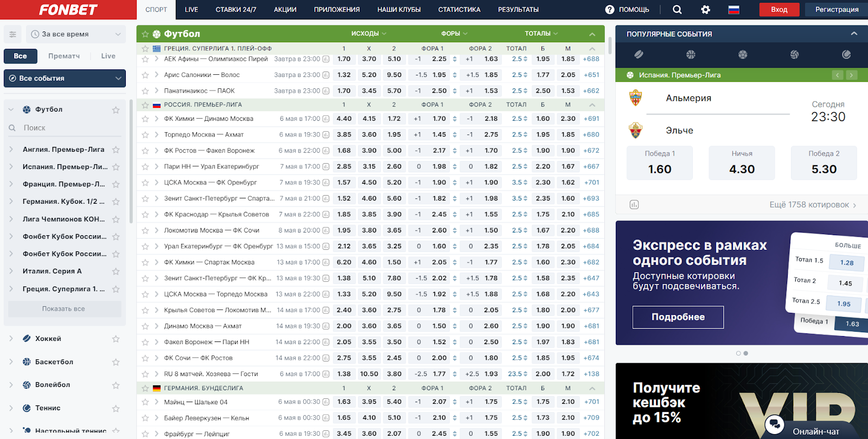
Task: Switch to the Прематч tab
Action: pyautogui.click(x=64, y=56)
